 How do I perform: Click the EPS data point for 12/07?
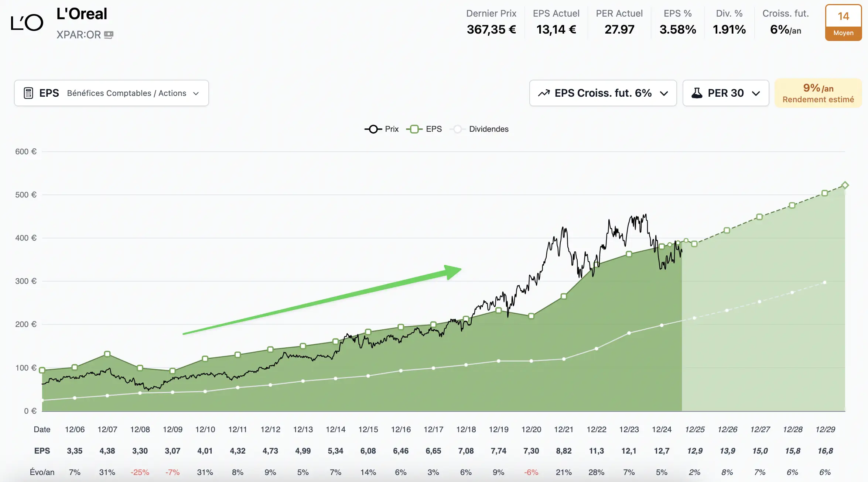coord(107,354)
